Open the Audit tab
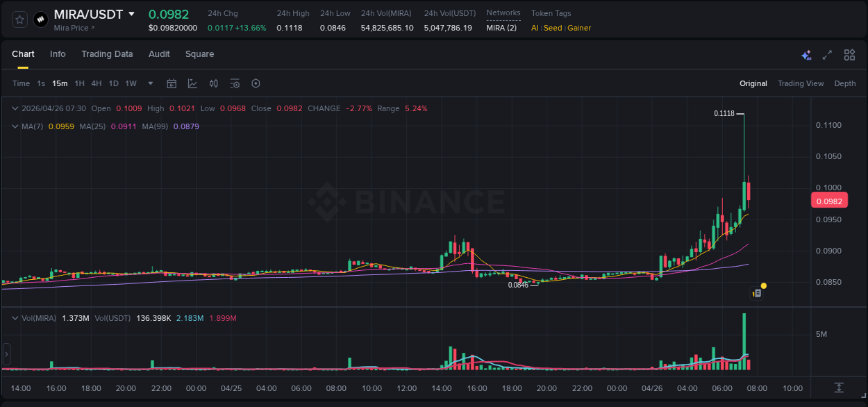 pyautogui.click(x=159, y=53)
